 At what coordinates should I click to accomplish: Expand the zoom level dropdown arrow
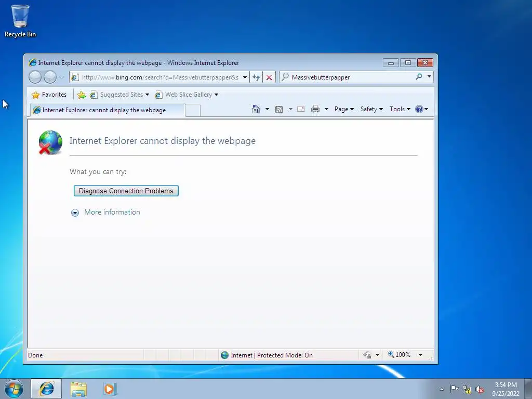point(420,355)
